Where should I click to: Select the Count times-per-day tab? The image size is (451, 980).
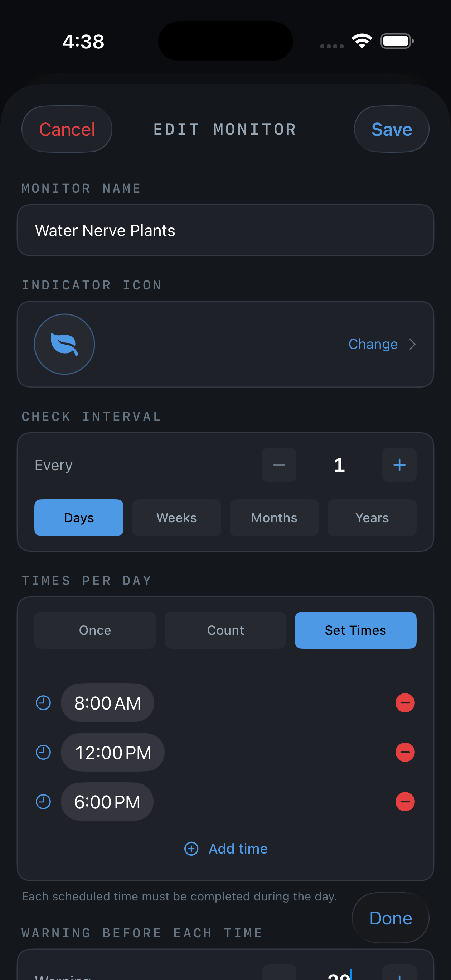click(x=225, y=630)
